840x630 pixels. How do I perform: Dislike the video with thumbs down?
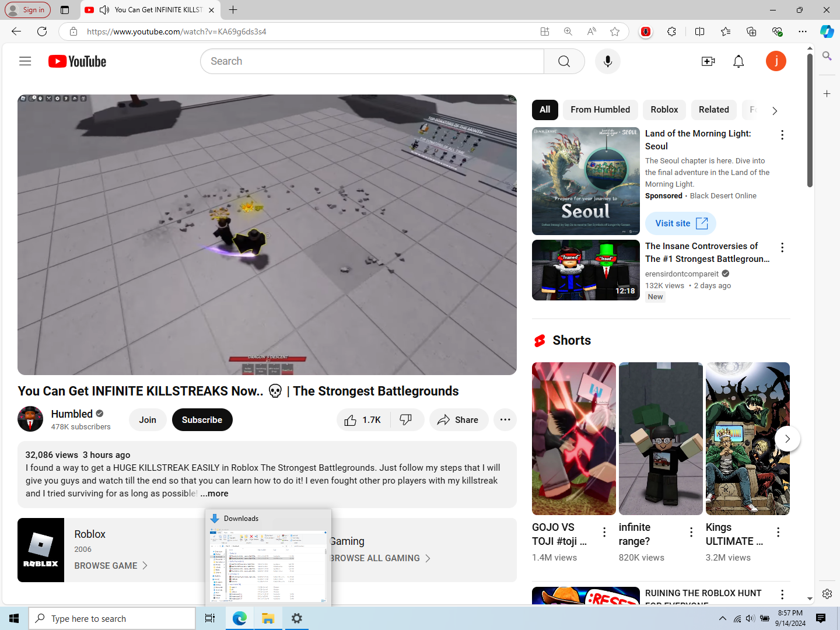[x=406, y=420]
